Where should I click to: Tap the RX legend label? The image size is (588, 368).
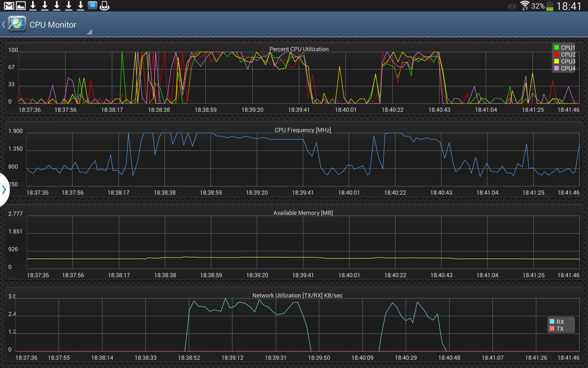tap(560, 322)
